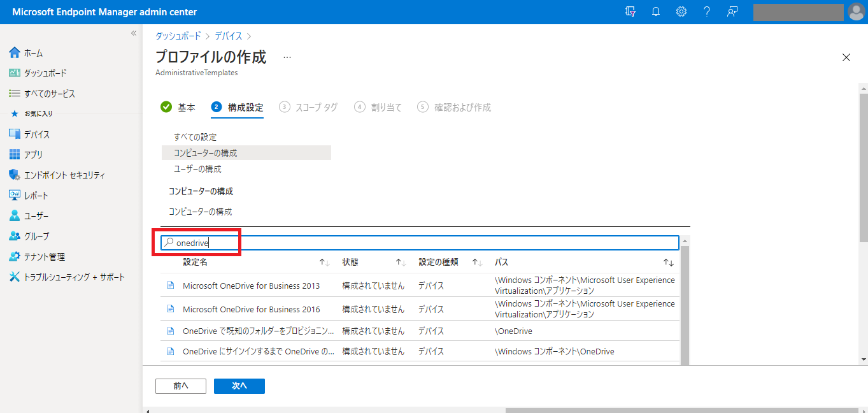Screen dimensions: 868x413
Task: Collapse the left navigation sidebar
Action: click(x=134, y=33)
